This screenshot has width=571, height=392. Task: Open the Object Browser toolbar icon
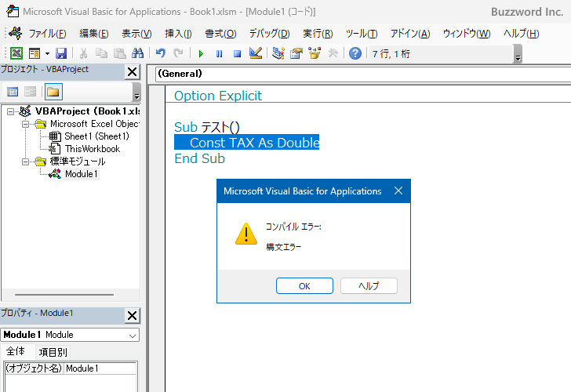315,53
